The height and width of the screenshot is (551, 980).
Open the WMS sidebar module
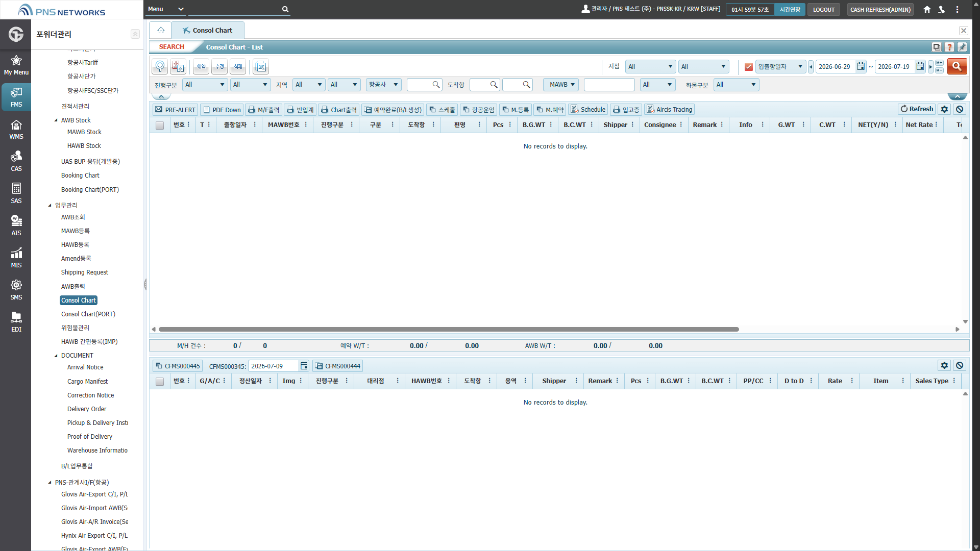pyautogui.click(x=16, y=130)
